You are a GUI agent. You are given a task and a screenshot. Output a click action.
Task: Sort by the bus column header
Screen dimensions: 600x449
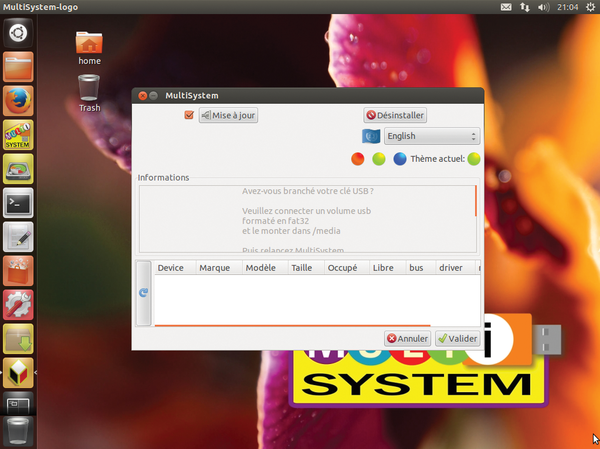click(x=421, y=268)
